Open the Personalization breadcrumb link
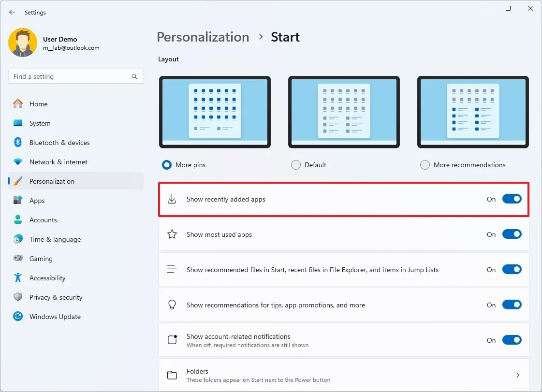The image size is (542, 392). click(x=203, y=37)
